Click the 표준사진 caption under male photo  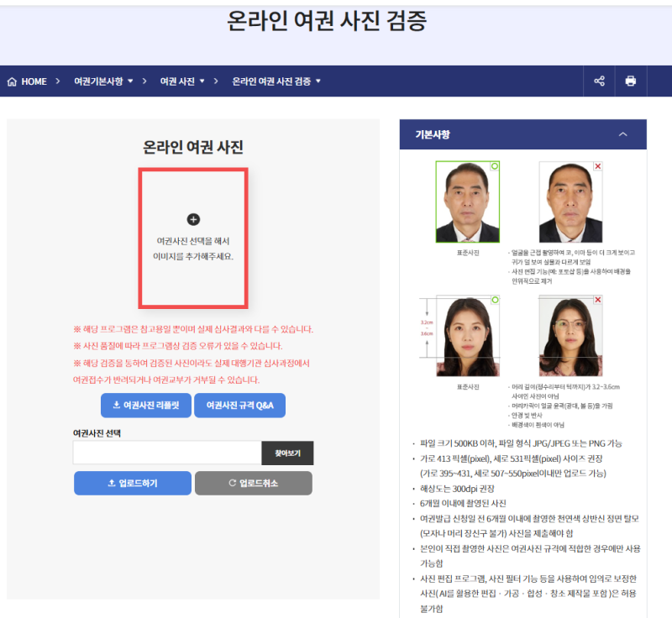click(x=468, y=253)
